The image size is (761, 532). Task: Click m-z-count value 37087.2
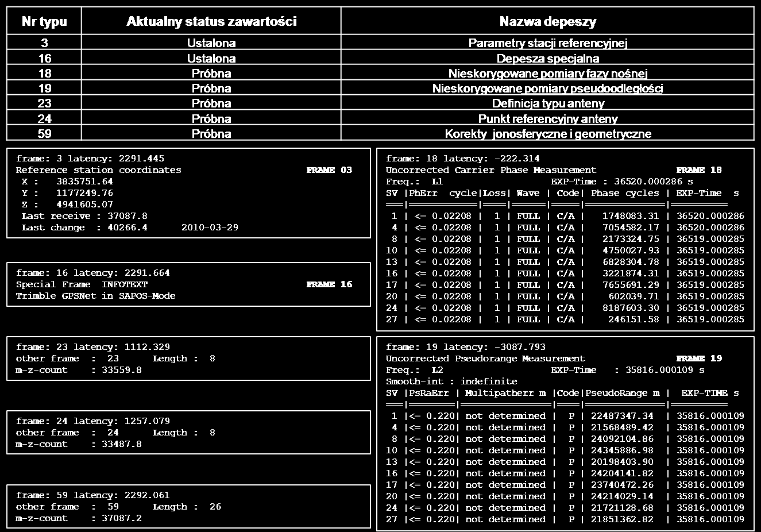point(122,518)
